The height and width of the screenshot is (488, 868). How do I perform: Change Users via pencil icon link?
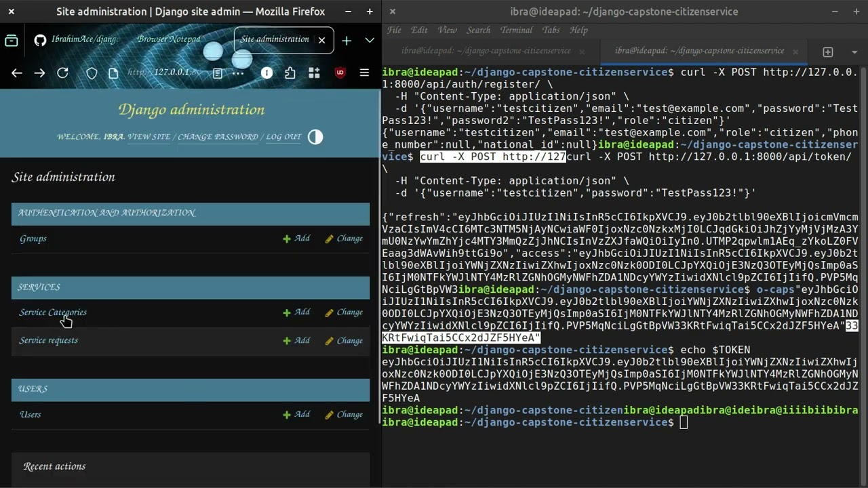344,414
